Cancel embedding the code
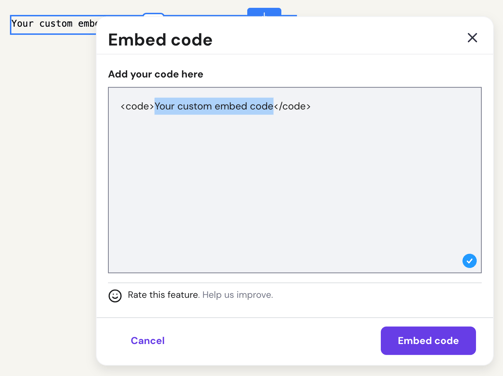Viewport: 503px width, 376px height. pos(148,341)
